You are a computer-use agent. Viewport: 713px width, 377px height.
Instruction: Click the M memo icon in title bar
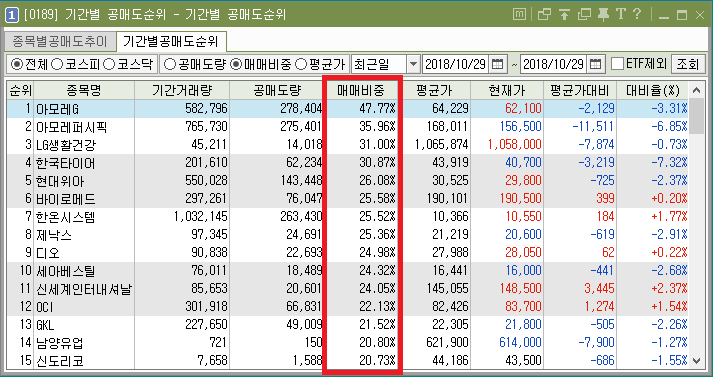(x=519, y=15)
